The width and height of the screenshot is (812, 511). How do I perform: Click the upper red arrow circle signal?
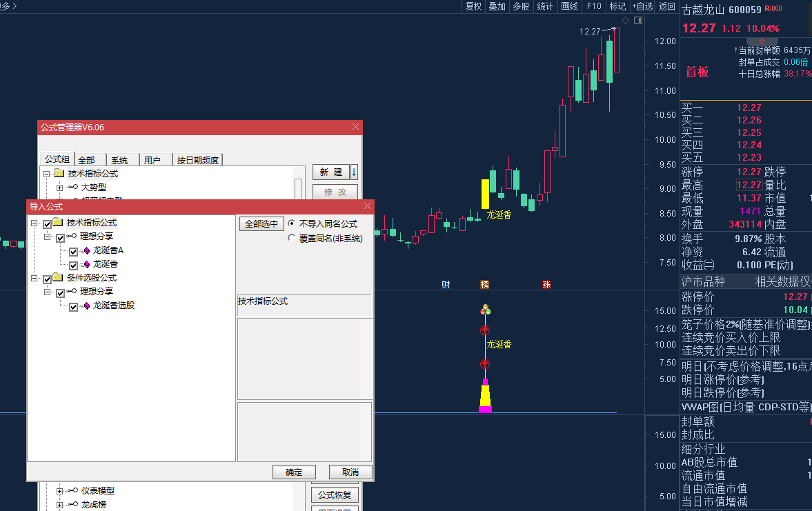click(485, 330)
